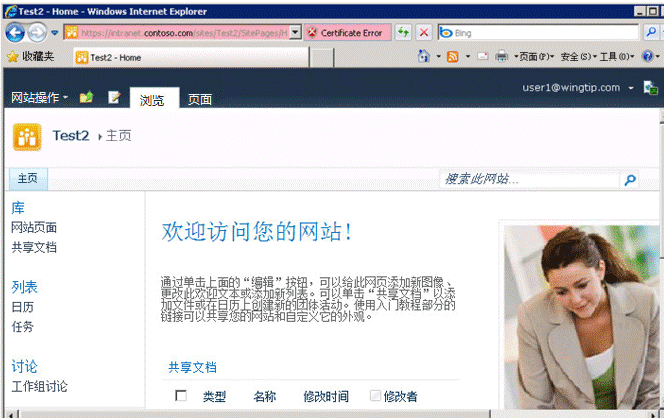The width and height of the screenshot is (664, 418).
Task: Sort by the 名称 column header
Action: (x=265, y=396)
